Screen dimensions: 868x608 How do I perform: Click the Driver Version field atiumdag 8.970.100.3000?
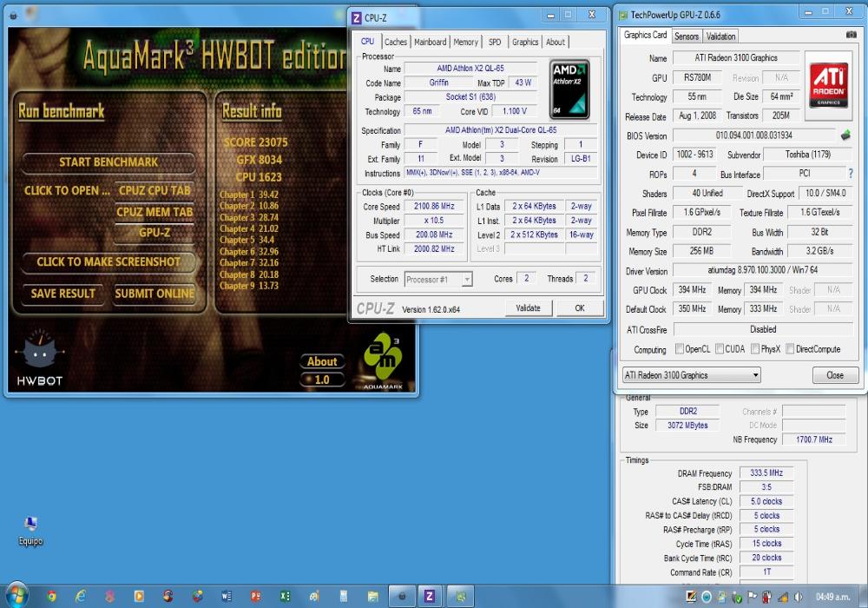click(762, 270)
